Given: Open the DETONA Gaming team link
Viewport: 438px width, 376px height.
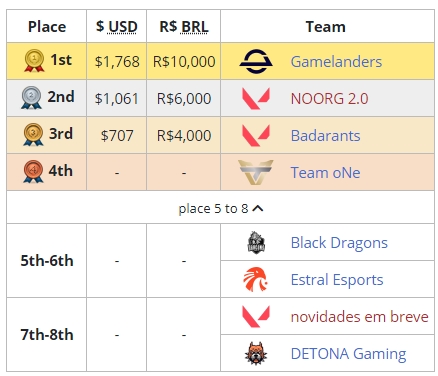Looking at the screenshot, I should 348,354.
